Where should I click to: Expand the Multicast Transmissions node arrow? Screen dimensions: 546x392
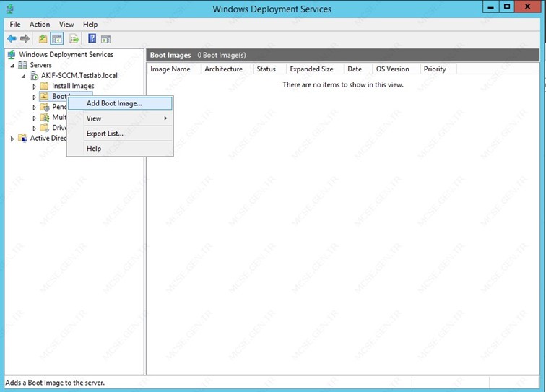[x=34, y=118]
